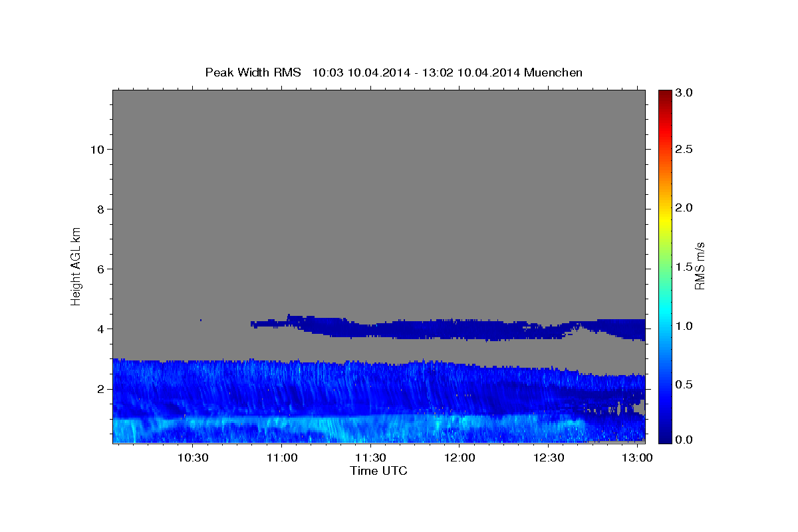Click the colorbar value 0.0

684,440
